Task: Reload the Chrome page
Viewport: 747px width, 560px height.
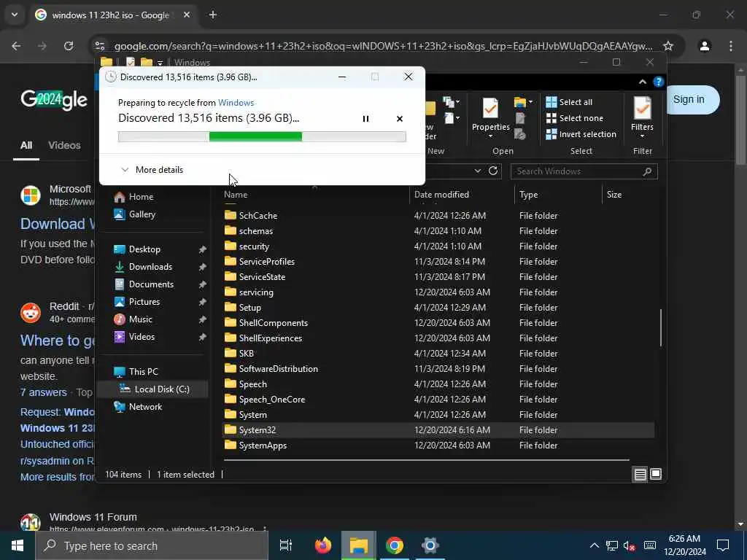Action: 69,46
